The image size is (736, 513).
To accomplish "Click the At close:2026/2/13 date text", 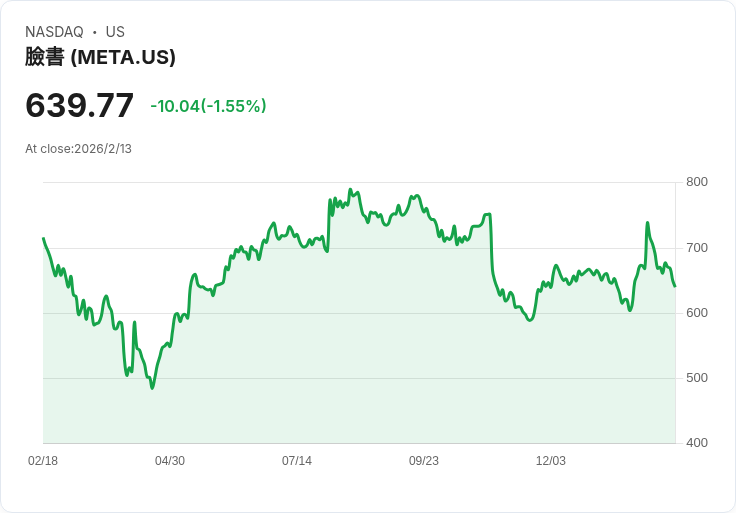I will pyautogui.click(x=78, y=149).
